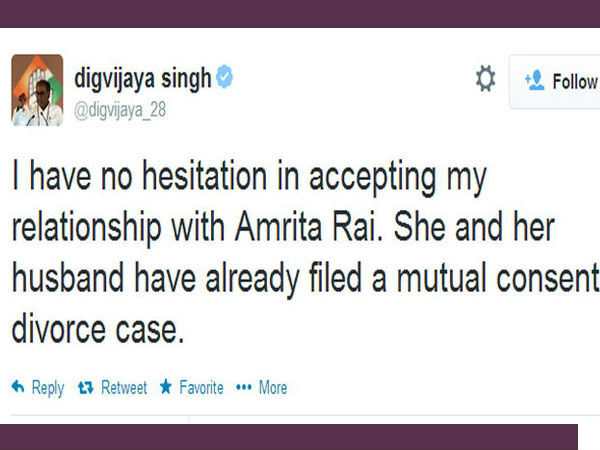The image size is (600, 450).
Task: Choose the Retweet text link
Action: (124, 387)
